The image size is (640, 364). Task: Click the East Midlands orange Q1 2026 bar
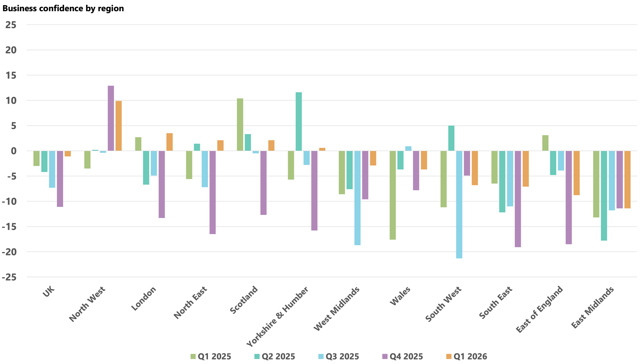(628, 179)
